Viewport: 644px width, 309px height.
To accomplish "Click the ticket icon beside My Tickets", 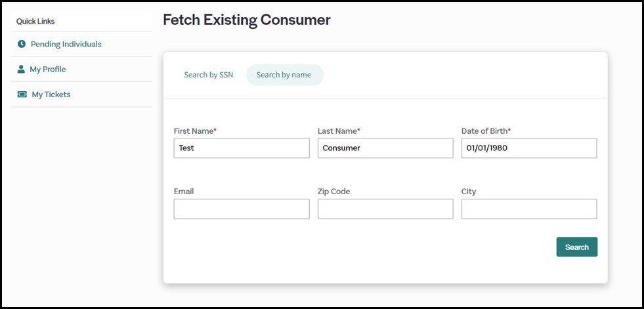I will coord(22,94).
